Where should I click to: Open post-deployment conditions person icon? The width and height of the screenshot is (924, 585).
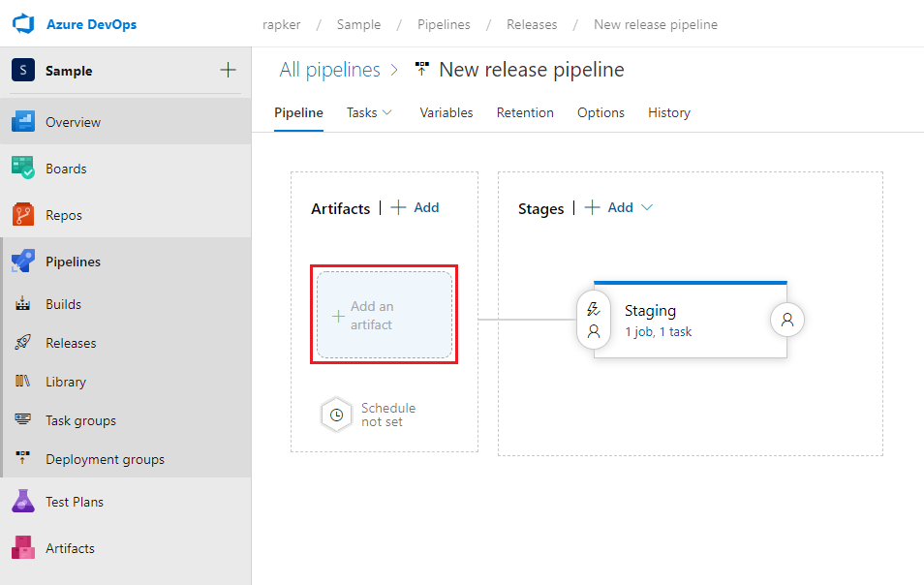[787, 320]
